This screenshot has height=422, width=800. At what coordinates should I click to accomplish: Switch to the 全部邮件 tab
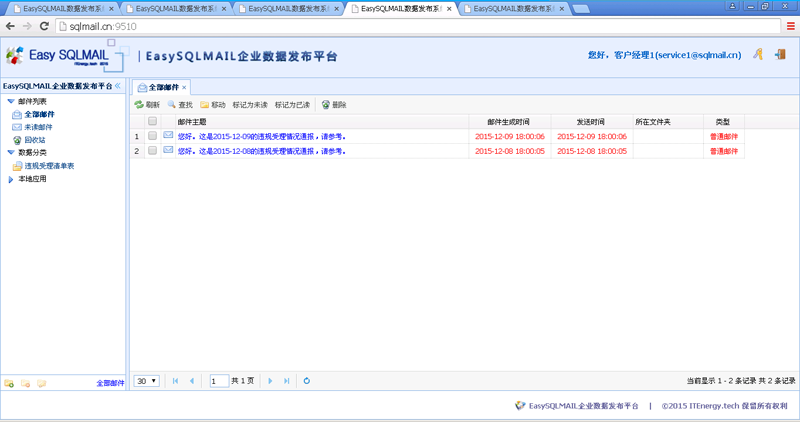coord(162,87)
